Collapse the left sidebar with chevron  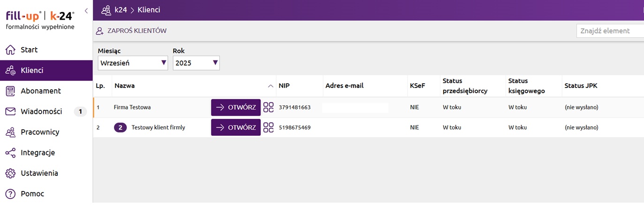[86, 10]
